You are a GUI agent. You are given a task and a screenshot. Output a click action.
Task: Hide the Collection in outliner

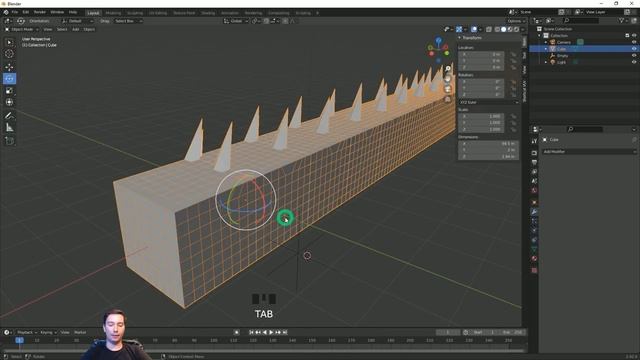click(634, 36)
